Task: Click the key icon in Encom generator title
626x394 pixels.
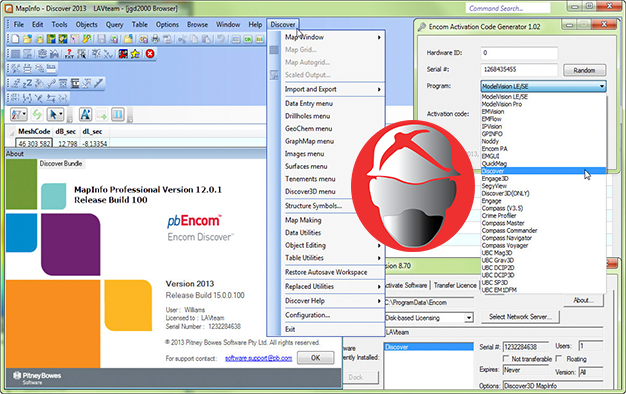Action: (x=422, y=27)
